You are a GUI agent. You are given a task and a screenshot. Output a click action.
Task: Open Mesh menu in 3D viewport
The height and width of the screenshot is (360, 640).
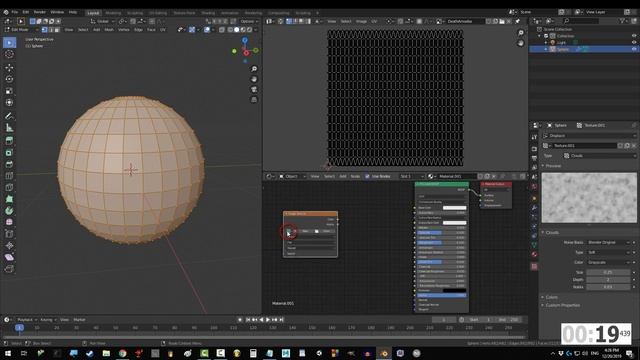[109, 30]
